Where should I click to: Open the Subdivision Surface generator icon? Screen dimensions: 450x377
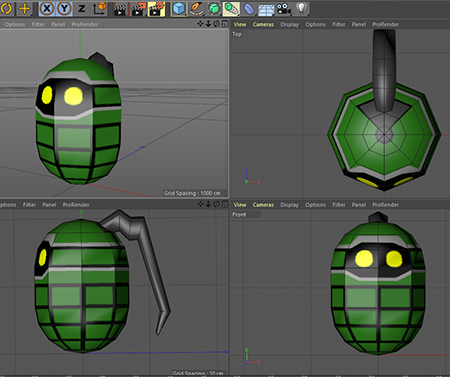pyautogui.click(x=214, y=9)
